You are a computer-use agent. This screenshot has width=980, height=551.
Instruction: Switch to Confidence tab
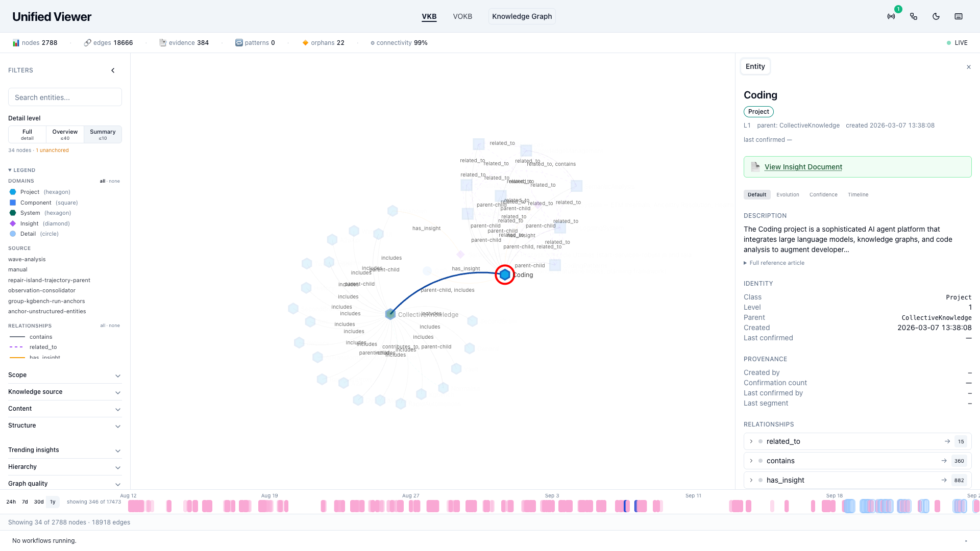[823, 194]
